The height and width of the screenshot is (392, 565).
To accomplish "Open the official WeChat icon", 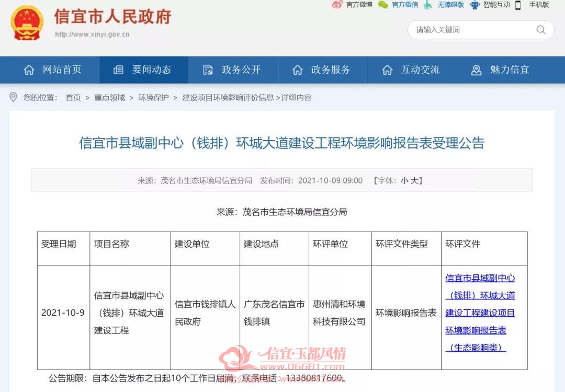I will coord(383,5).
